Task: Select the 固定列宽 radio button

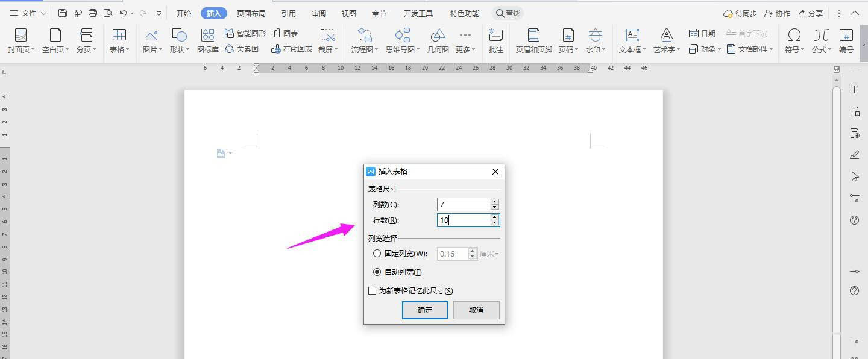Action: point(377,254)
